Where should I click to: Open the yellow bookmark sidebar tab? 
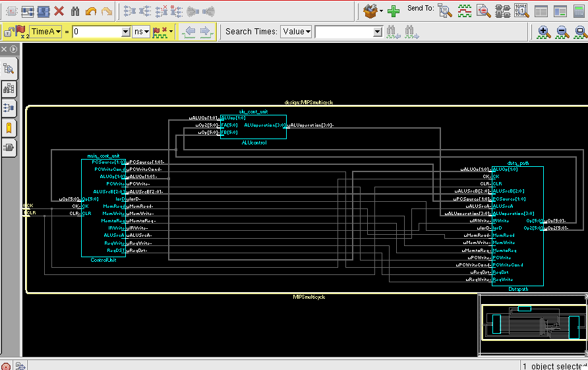(x=9, y=127)
